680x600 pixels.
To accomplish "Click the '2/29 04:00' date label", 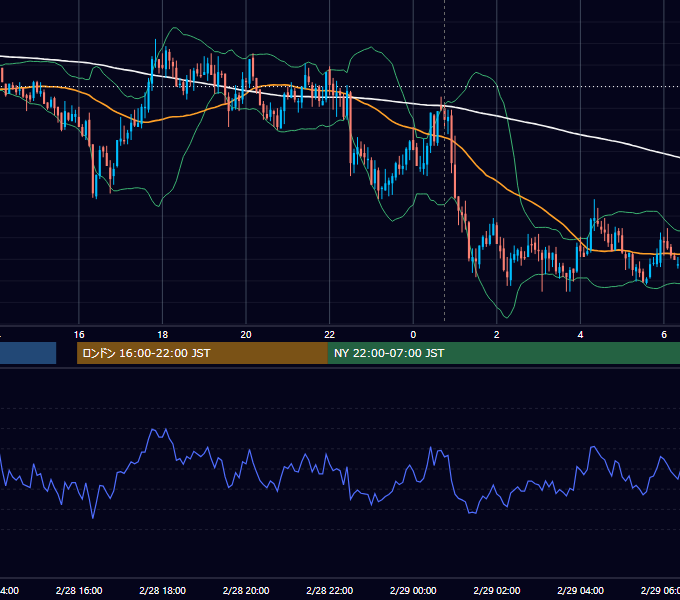I will (580, 590).
